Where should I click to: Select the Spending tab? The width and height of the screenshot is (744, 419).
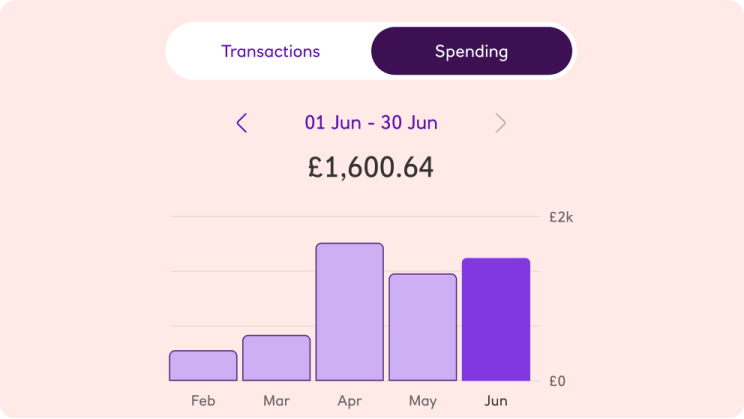click(471, 52)
